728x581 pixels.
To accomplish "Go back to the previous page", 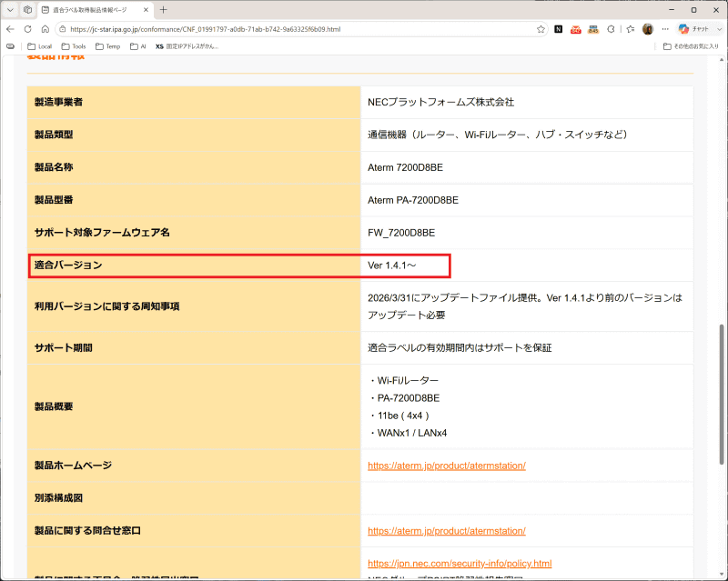I will pos(10,29).
